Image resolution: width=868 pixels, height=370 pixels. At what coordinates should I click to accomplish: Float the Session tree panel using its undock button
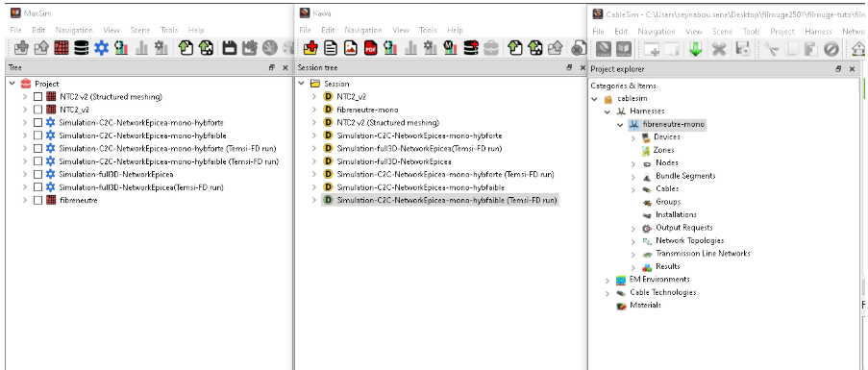[x=569, y=67]
